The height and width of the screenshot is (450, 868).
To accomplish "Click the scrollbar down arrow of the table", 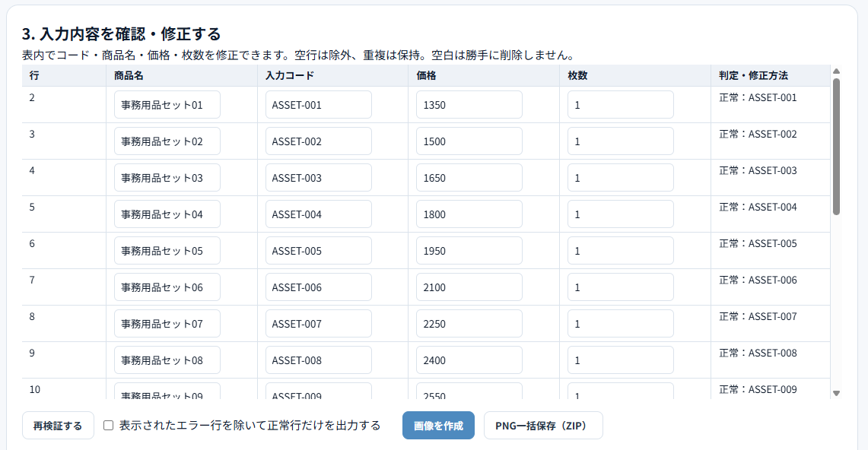I will click(837, 393).
